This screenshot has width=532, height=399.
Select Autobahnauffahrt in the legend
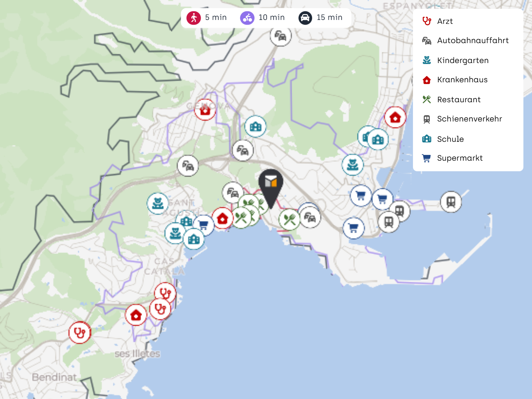465,41
